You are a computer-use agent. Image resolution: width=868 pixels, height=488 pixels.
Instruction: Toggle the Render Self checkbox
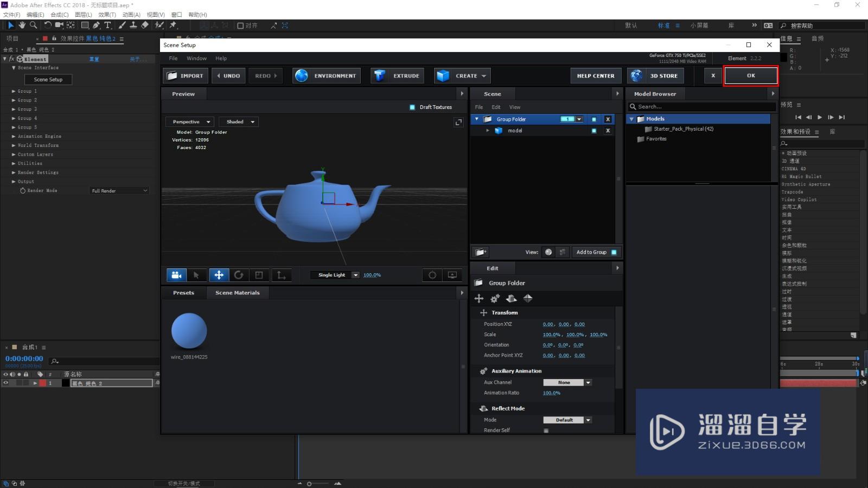pos(546,431)
